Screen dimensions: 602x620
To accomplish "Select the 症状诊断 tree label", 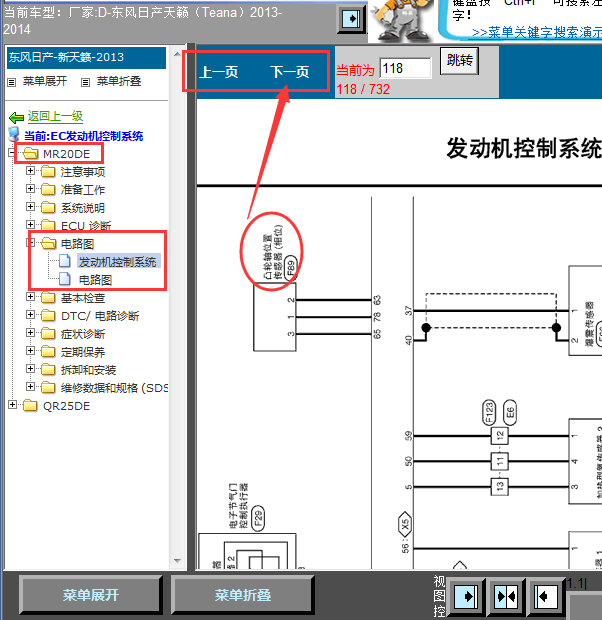I will pos(83,334).
